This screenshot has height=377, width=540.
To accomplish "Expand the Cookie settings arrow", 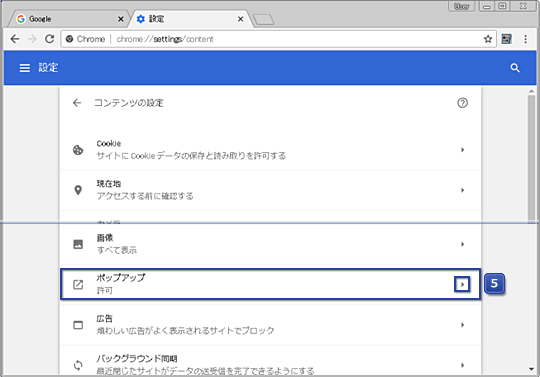I will click(463, 150).
